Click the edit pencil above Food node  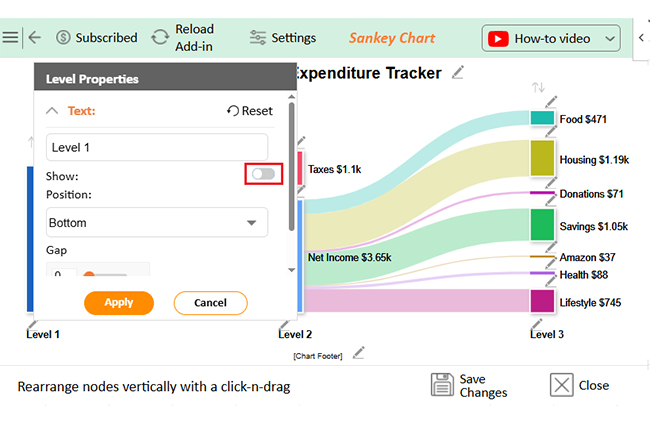click(551, 101)
